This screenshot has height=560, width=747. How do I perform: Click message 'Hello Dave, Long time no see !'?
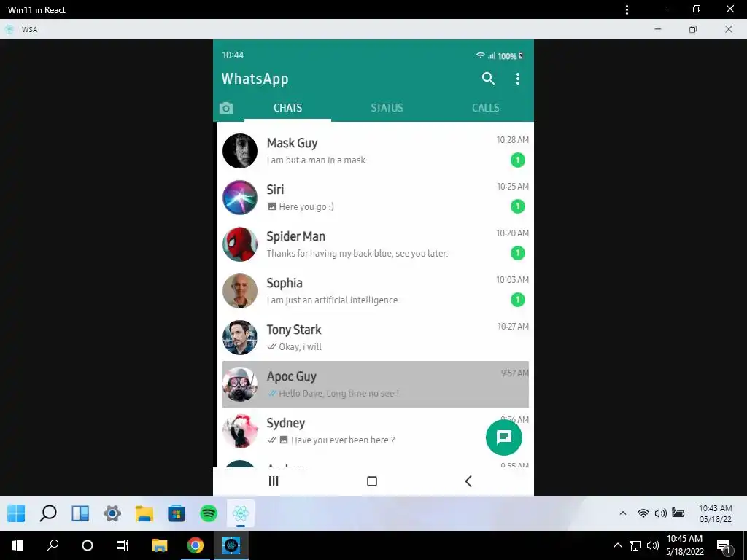[x=338, y=393]
